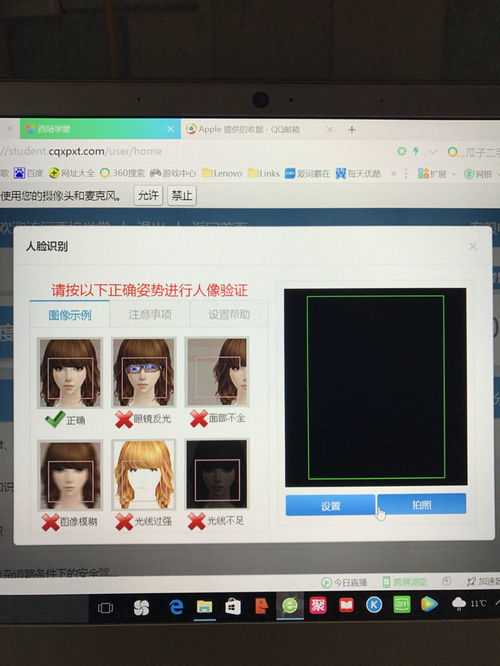
Task: Open a new browser tab
Action: (x=352, y=129)
